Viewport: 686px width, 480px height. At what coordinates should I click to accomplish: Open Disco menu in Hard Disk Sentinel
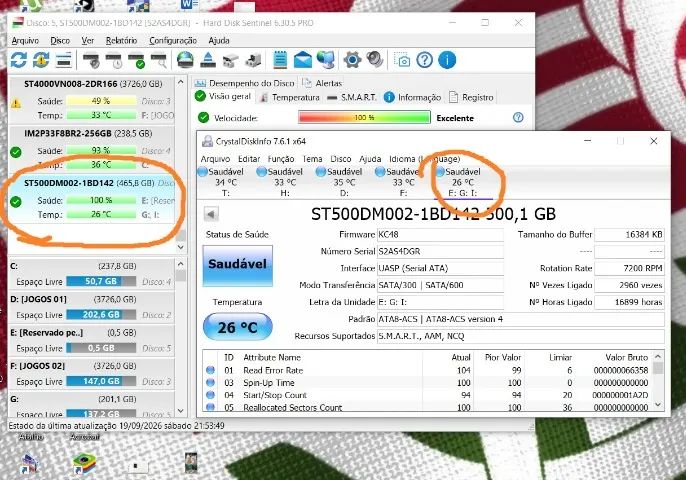coord(60,40)
